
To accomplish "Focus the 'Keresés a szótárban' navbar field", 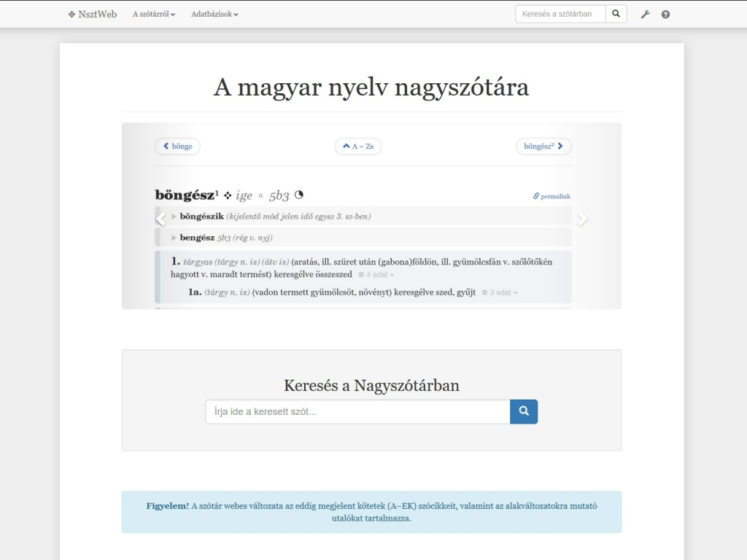I will click(x=560, y=14).
